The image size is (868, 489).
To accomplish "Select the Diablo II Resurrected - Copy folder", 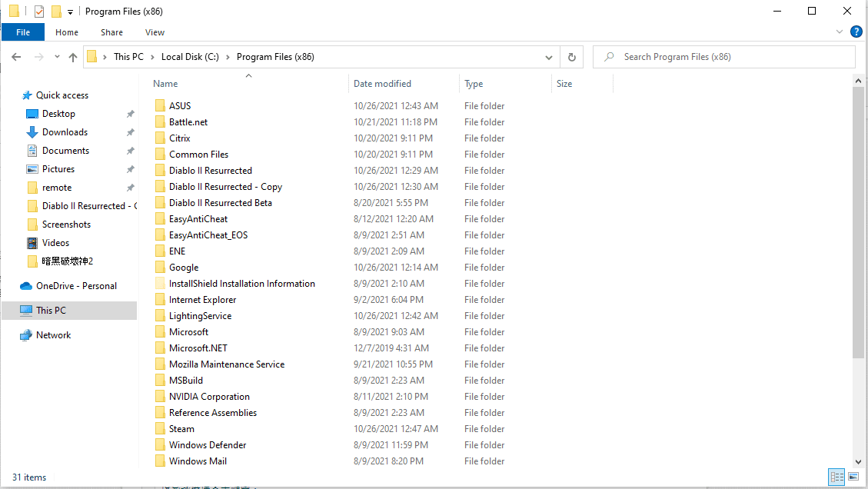I will click(x=225, y=187).
